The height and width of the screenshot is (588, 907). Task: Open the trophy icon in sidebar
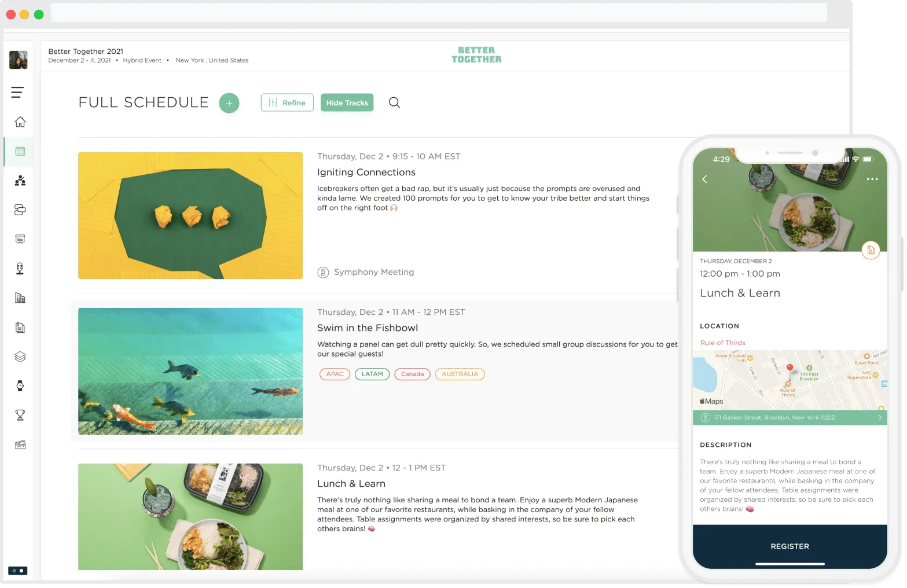20,415
